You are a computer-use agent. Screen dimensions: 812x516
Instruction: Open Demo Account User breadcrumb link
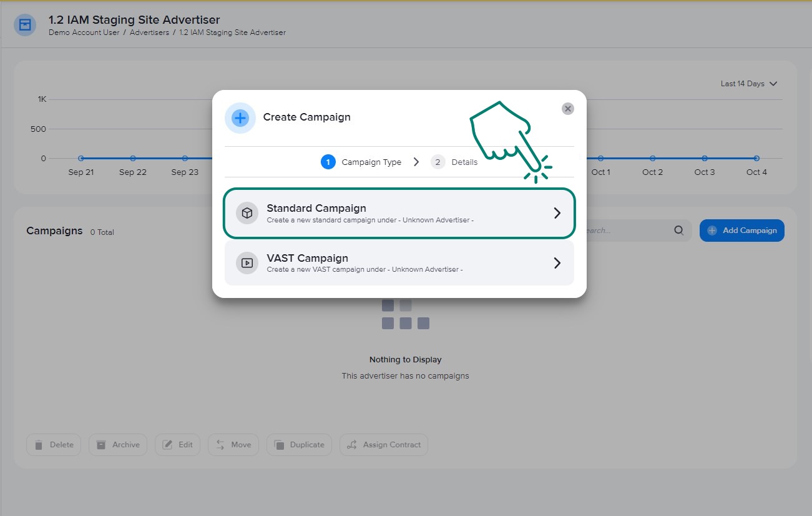point(84,32)
